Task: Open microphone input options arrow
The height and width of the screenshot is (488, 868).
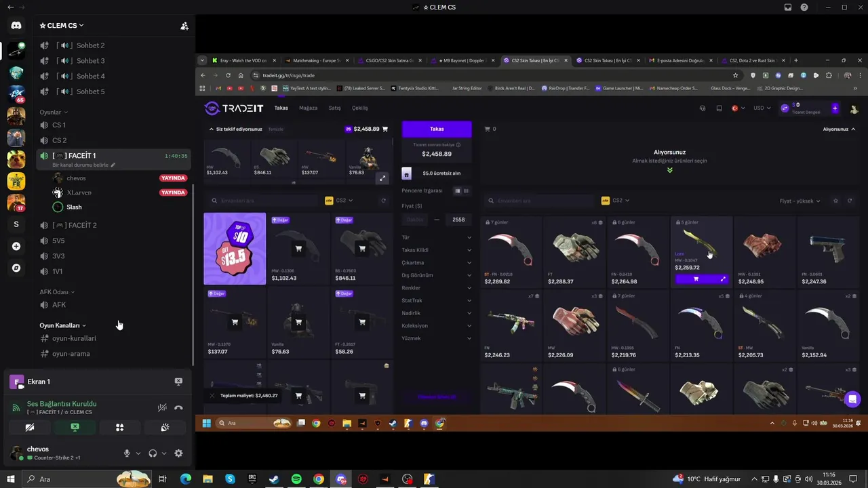Action: [x=138, y=453]
